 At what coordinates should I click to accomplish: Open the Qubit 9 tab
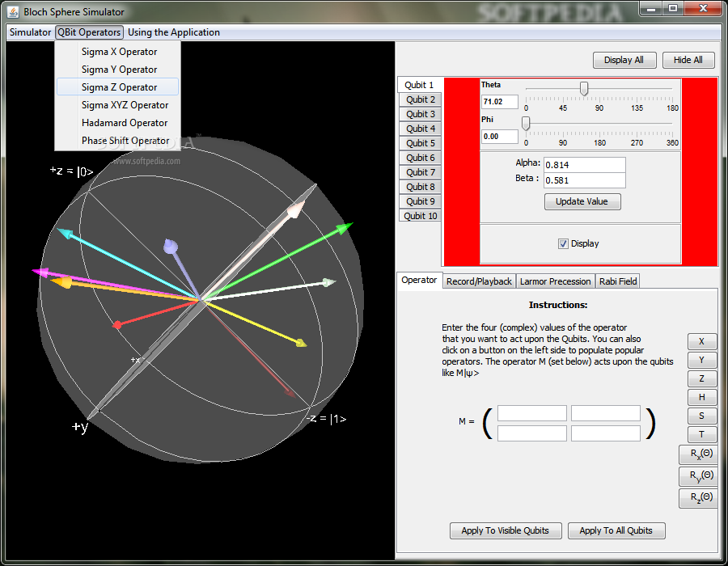[420, 201]
